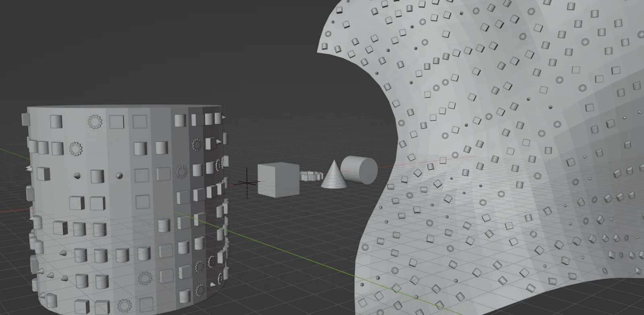Click the leftmost small sphere on large cylinder
The height and width of the screenshot is (315, 644).
click(77, 176)
